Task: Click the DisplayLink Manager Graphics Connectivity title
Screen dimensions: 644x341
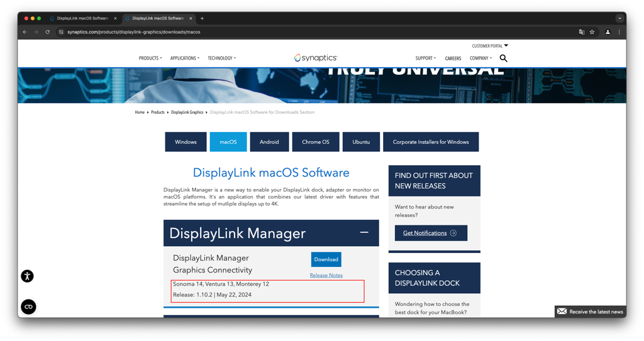Action: point(213,264)
